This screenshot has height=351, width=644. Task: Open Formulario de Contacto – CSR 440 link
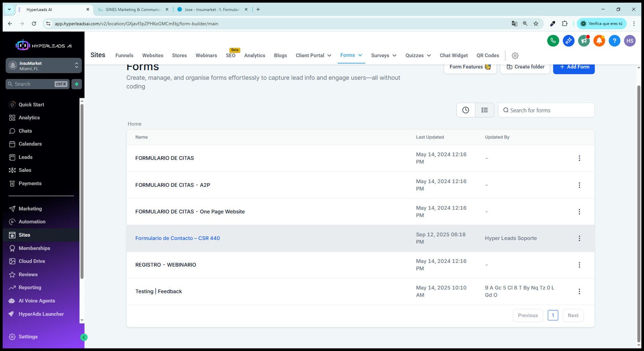(178, 238)
